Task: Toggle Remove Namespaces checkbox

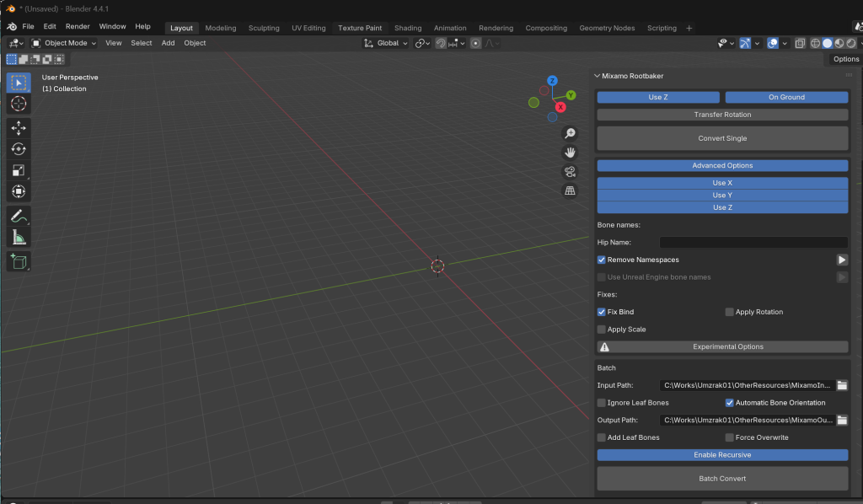Action: pyautogui.click(x=601, y=260)
